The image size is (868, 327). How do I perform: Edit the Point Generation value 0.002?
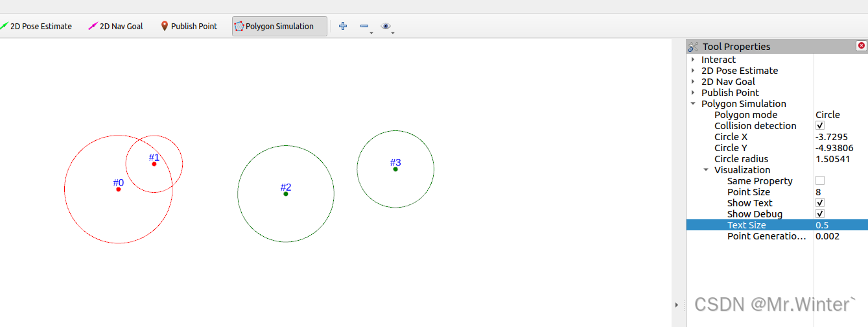[841, 236]
